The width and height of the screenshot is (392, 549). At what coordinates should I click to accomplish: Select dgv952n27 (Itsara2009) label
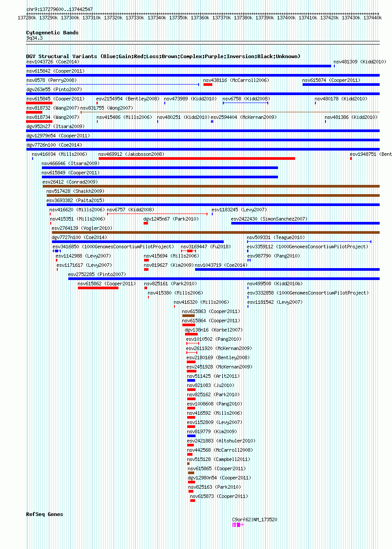point(55,126)
